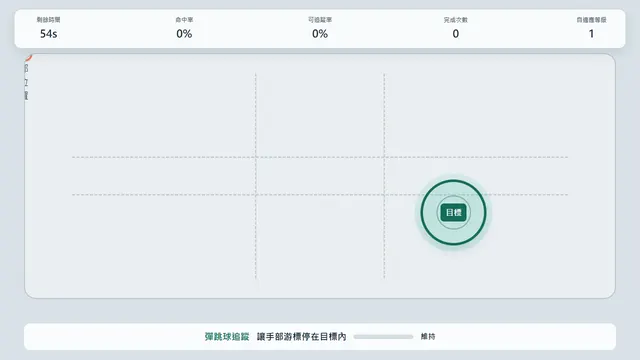
Task: Click the 剩餘時間 label
Action: tap(49, 20)
